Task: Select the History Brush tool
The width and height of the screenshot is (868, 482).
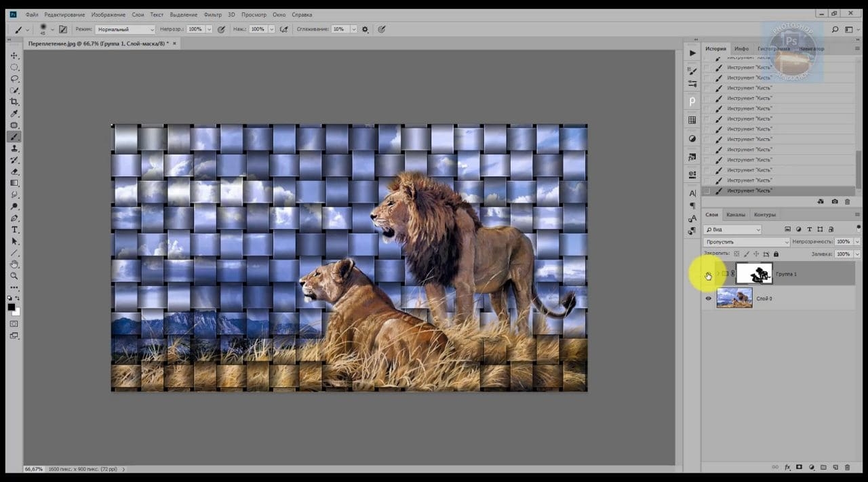Action: click(x=14, y=160)
